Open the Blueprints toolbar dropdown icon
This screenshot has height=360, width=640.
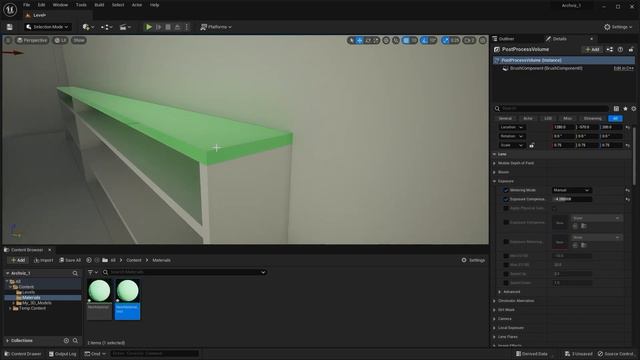(107, 27)
